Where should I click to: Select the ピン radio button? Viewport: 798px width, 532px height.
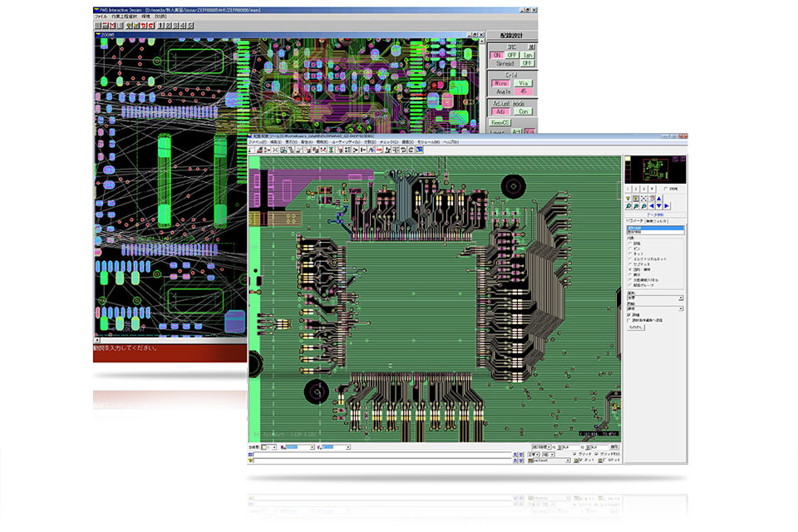click(629, 249)
